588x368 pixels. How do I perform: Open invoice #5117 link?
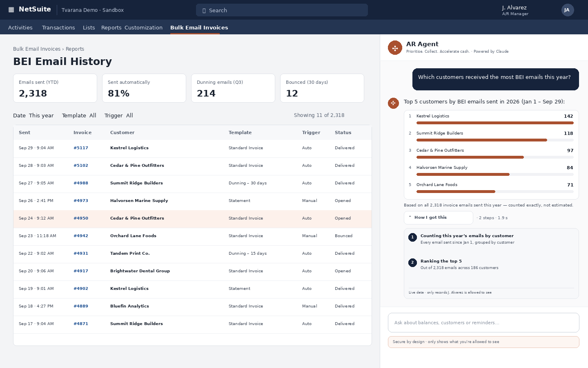(81, 148)
